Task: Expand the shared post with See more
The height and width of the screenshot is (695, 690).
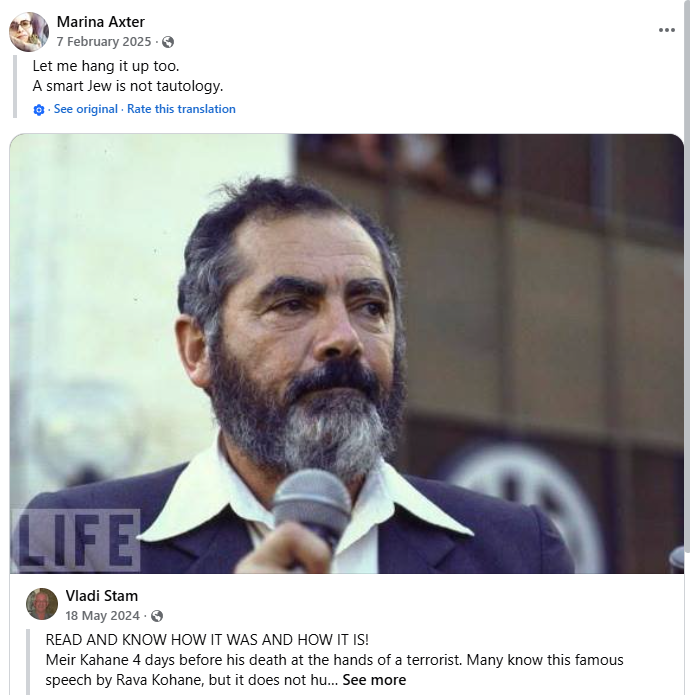Action: [374, 680]
